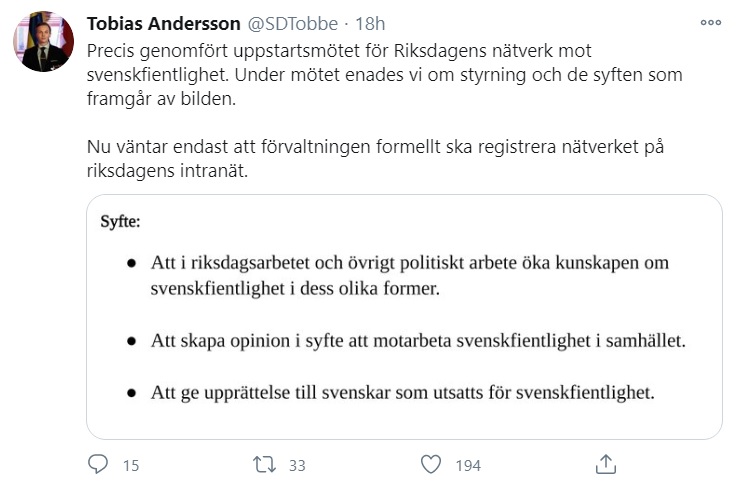Screen dimensions: 737x484
Task: Click the line 'Att skapa opinion i syfte'
Action: point(420,340)
